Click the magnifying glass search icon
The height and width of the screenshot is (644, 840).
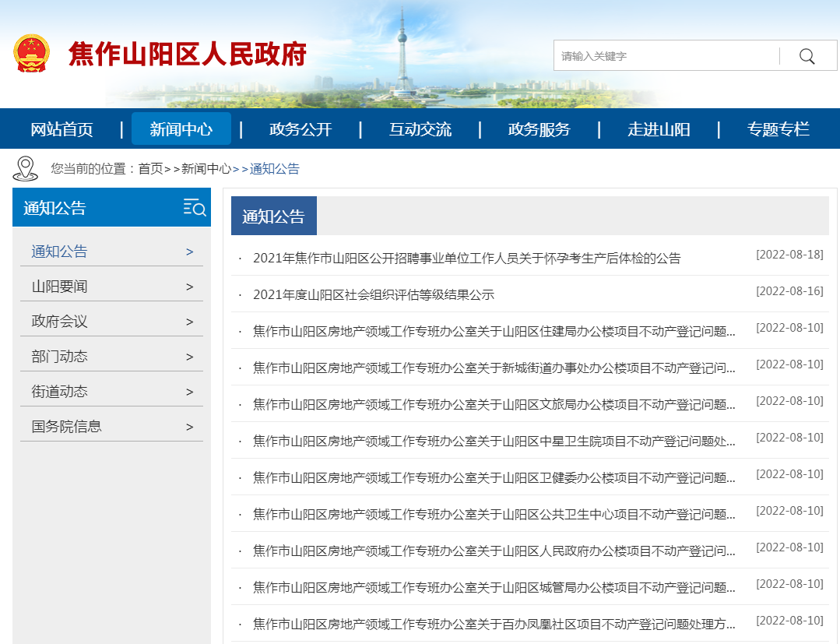click(x=807, y=56)
